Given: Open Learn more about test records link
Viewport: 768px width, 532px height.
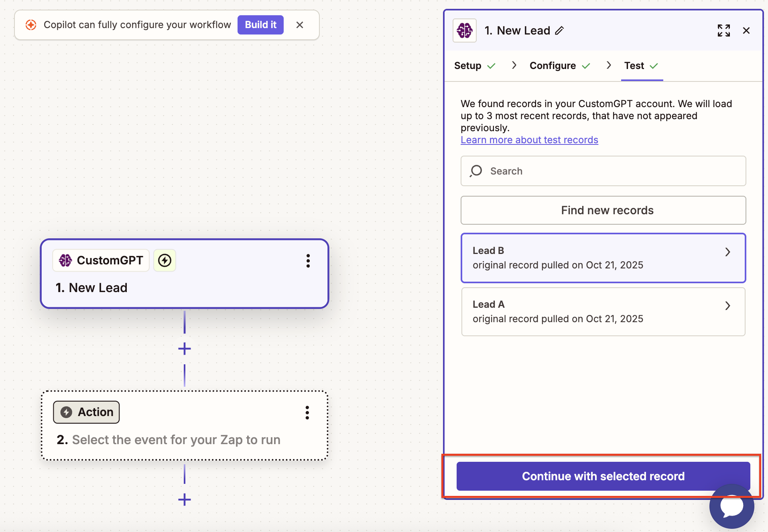Looking at the screenshot, I should coord(529,140).
